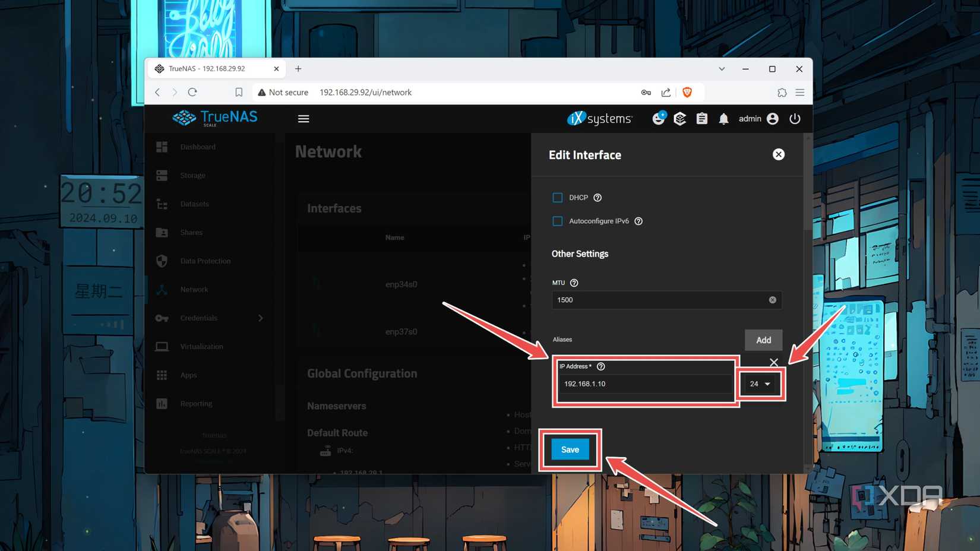Open DHCP help tooltip icon
This screenshot has height=551, width=980.
point(598,198)
